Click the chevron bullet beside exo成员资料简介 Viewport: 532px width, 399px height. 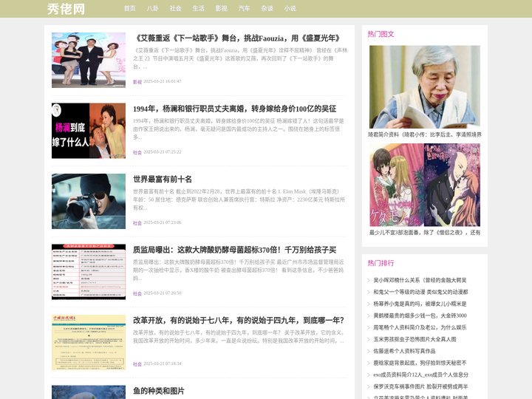(369, 375)
